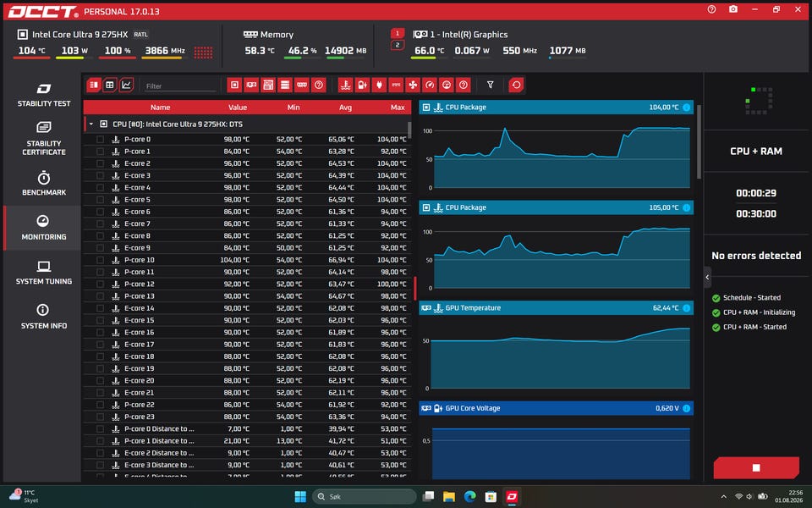Open the taskbar search box

(364, 497)
